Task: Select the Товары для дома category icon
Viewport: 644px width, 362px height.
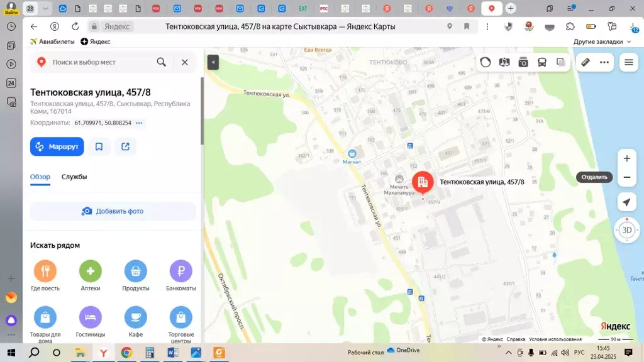Action: pos(45,317)
